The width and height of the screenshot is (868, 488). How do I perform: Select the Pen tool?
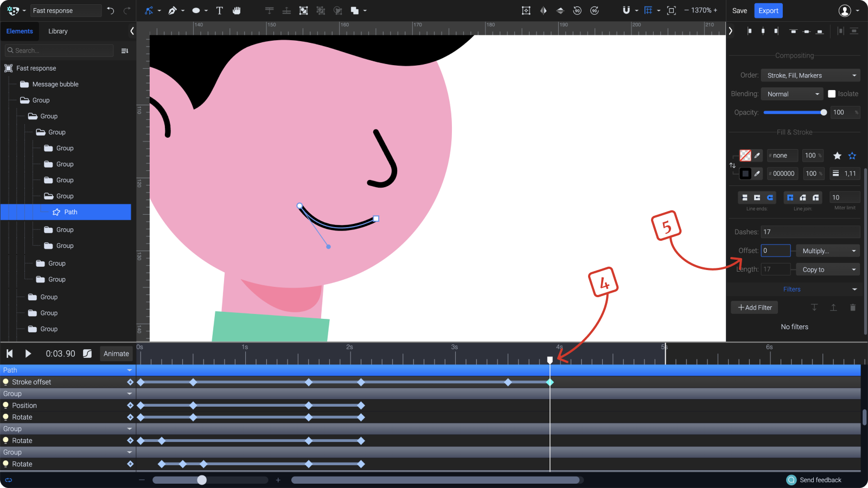click(x=173, y=10)
